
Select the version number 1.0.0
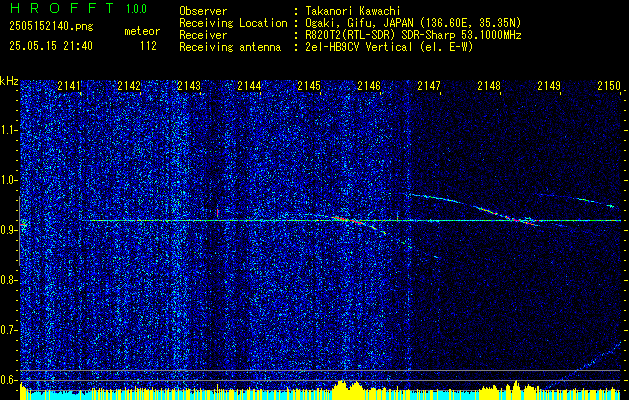tap(136, 9)
